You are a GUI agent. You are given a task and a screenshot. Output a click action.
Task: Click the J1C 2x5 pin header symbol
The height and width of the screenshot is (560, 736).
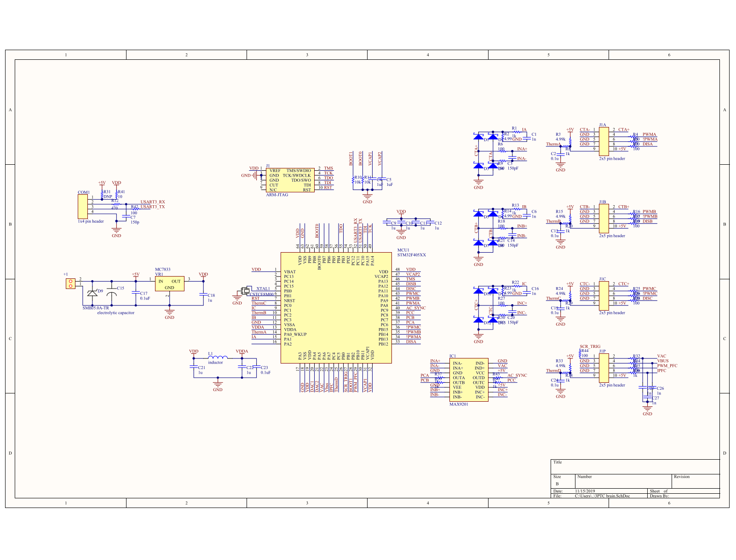[604, 295]
